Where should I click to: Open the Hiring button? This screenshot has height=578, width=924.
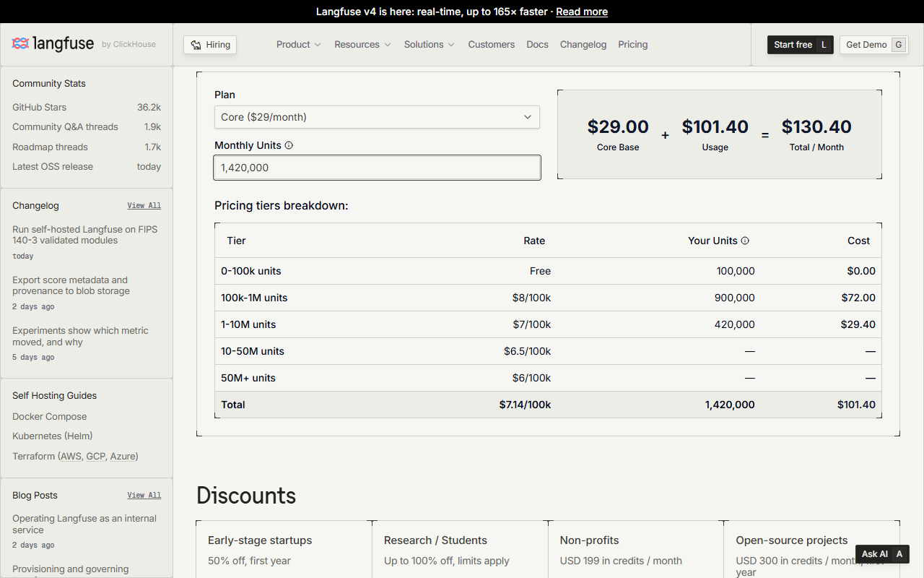coord(210,45)
